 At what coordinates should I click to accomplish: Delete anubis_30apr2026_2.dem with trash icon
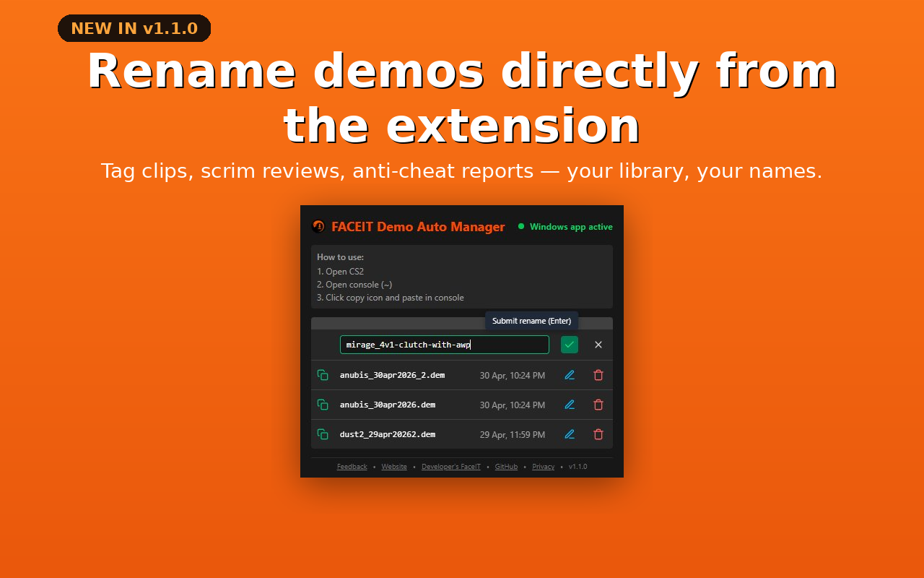pos(598,375)
